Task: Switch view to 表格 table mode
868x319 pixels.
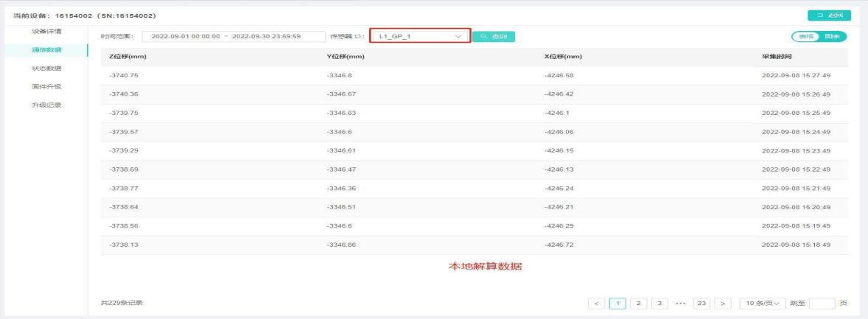Action: coord(805,36)
